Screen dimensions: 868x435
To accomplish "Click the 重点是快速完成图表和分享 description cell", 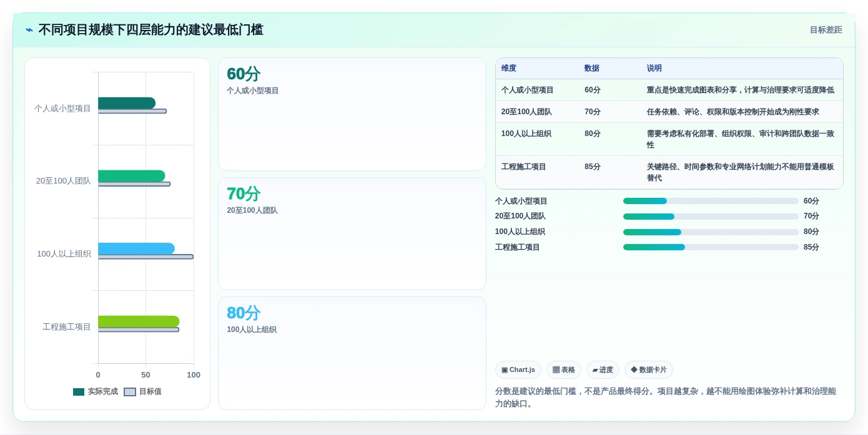I will [x=741, y=90].
